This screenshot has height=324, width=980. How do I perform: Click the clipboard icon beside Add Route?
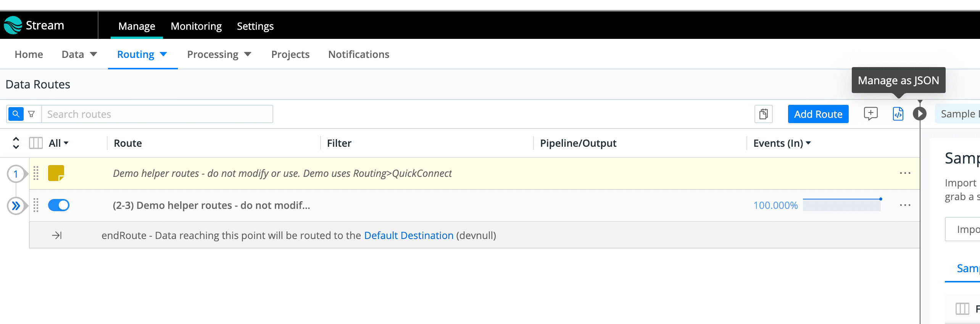pos(763,114)
